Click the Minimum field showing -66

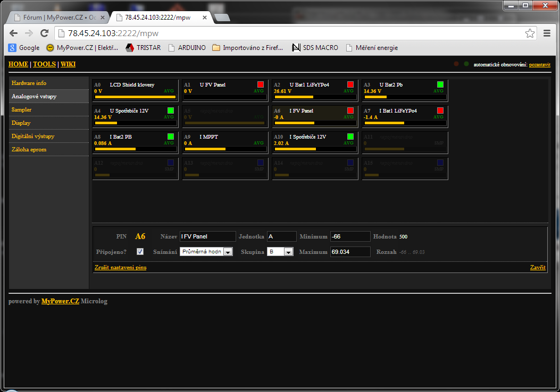(x=350, y=236)
